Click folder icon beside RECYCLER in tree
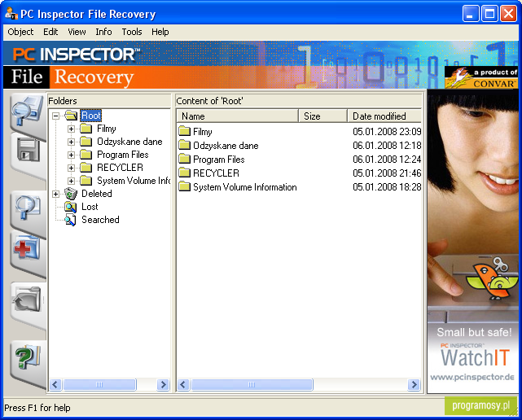 click(86, 168)
